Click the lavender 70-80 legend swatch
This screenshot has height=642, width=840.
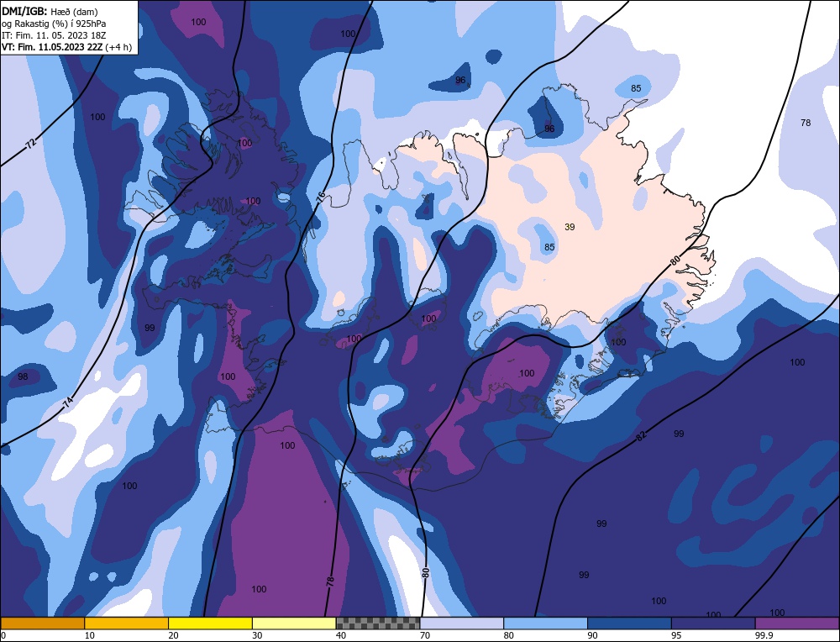tap(462, 623)
